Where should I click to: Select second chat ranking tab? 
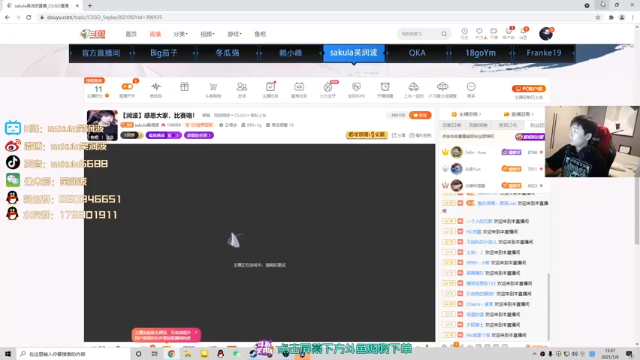[478, 125]
